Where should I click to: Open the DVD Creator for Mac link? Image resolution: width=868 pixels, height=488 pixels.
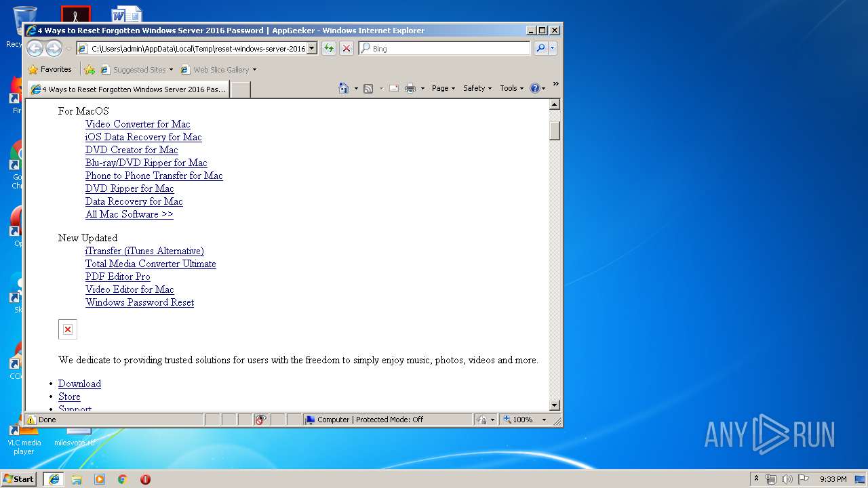132,150
